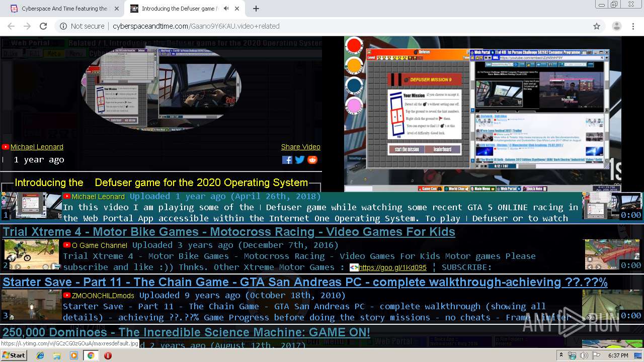Close the Introducing the Defuser game tab

[x=238, y=9]
